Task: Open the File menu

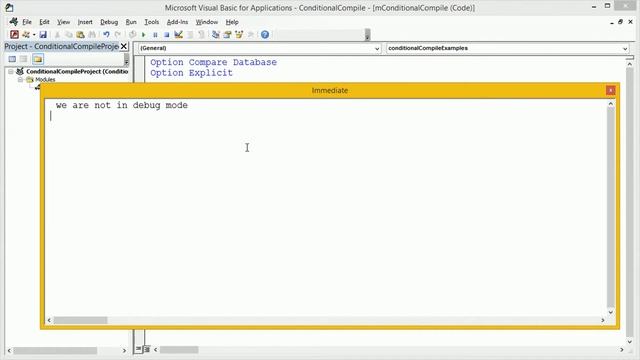Action: point(27,22)
